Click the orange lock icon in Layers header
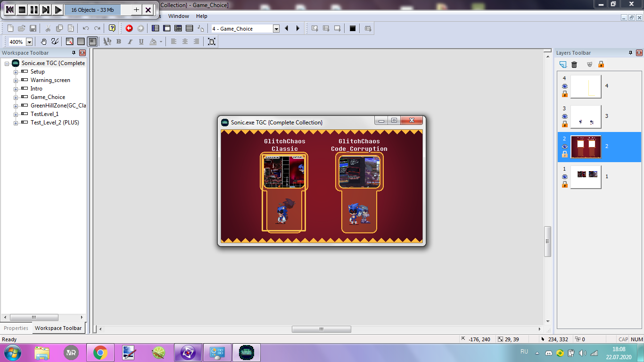Image resolution: width=644 pixels, height=362 pixels. pos(601,65)
